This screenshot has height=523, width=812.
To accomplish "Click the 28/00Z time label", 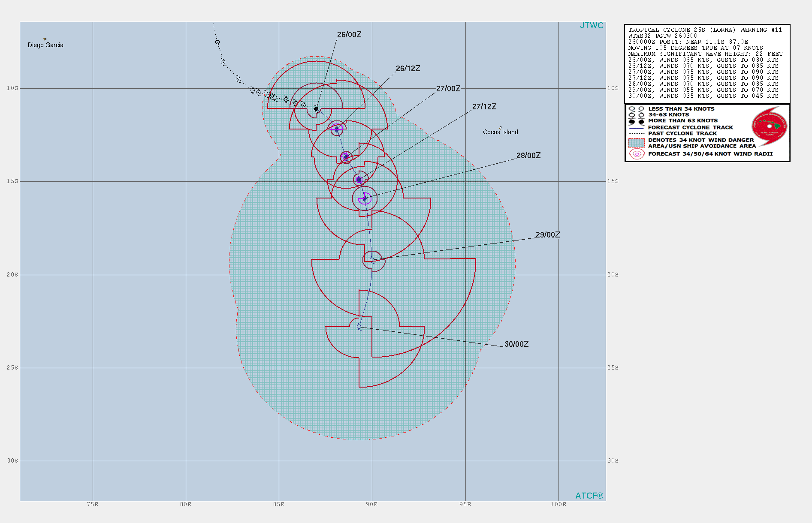I will pyautogui.click(x=528, y=156).
